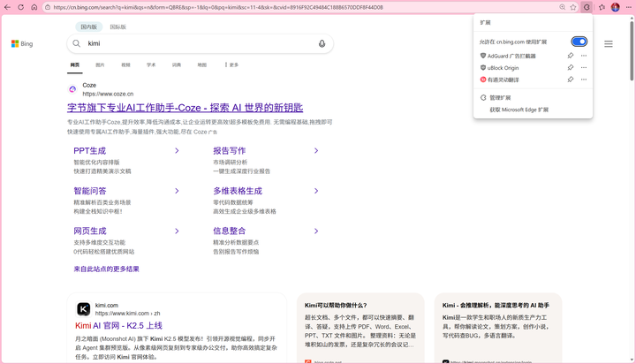
Task: Open the browser home page icon
Action: [x=34, y=7]
